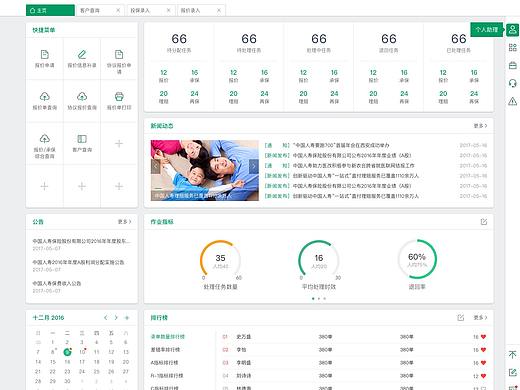Edit the 作业指标 panel via edit icon

click(x=484, y=222)
